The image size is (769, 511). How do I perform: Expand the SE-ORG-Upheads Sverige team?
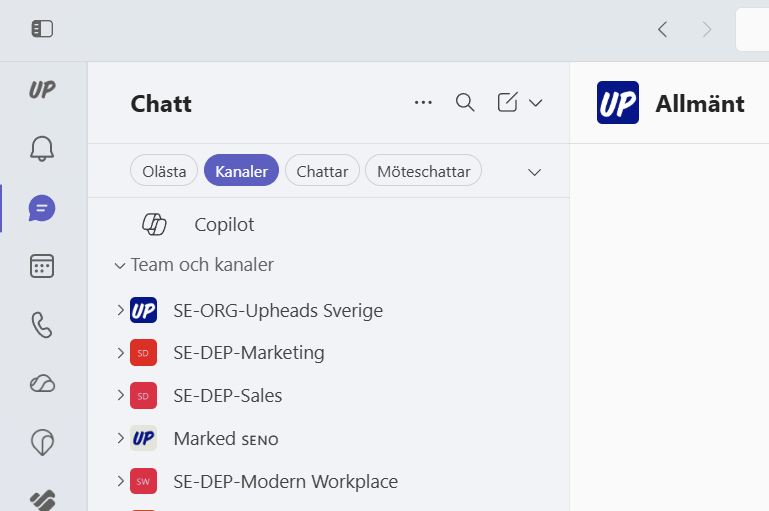pos(120,310)
